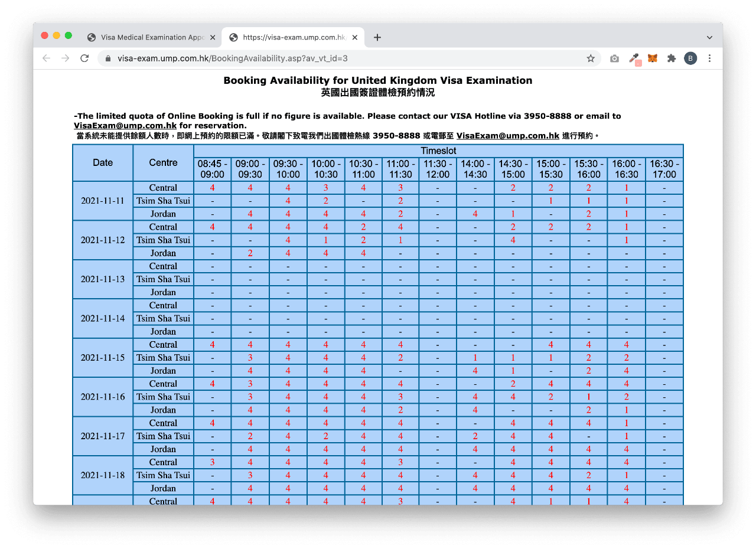The image size is (756, 549).
Task: Click the 08:45 - 09:00 timeslot header
Action: pos(213,169)
